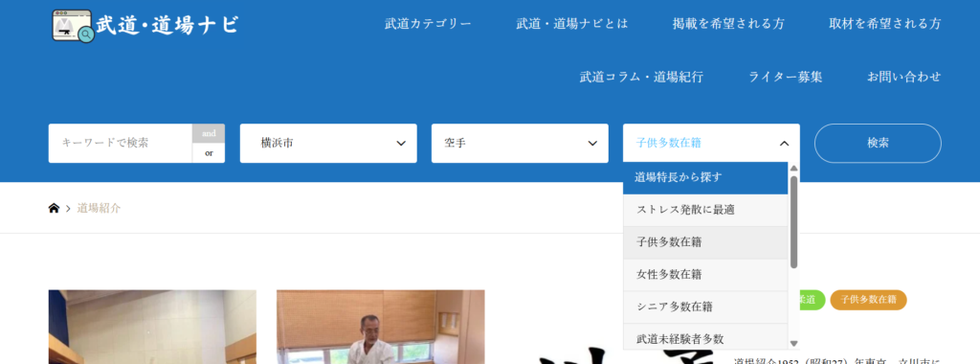Choose 女性多数在籍 from the list
The image size is (980, 364).
(x=705, y=275)
